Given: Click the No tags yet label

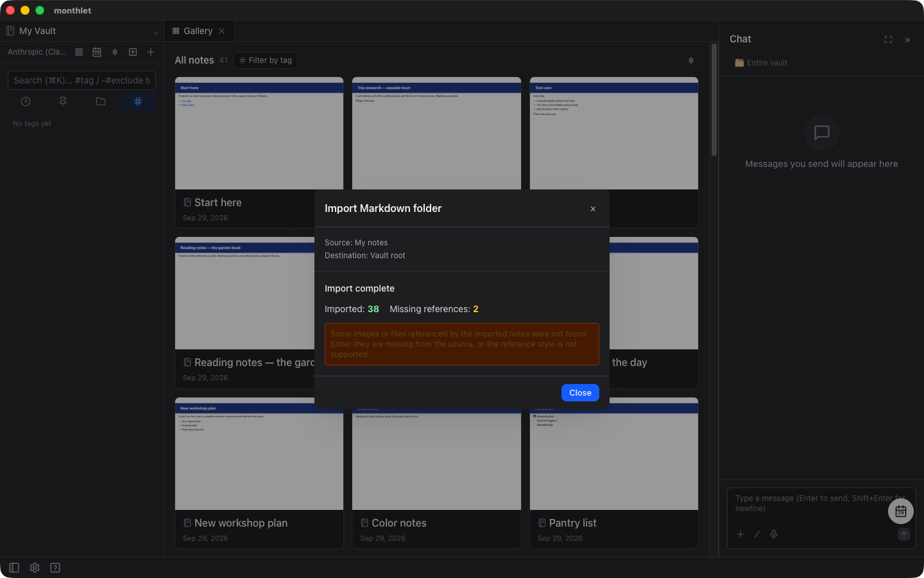Looking at the screenshot, I should tap(32, 124).
